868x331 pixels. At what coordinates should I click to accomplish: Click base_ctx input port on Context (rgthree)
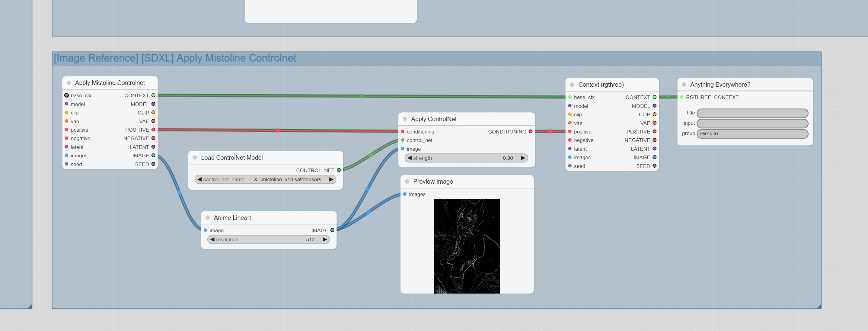pyautogui.click(x=570, y=97)
